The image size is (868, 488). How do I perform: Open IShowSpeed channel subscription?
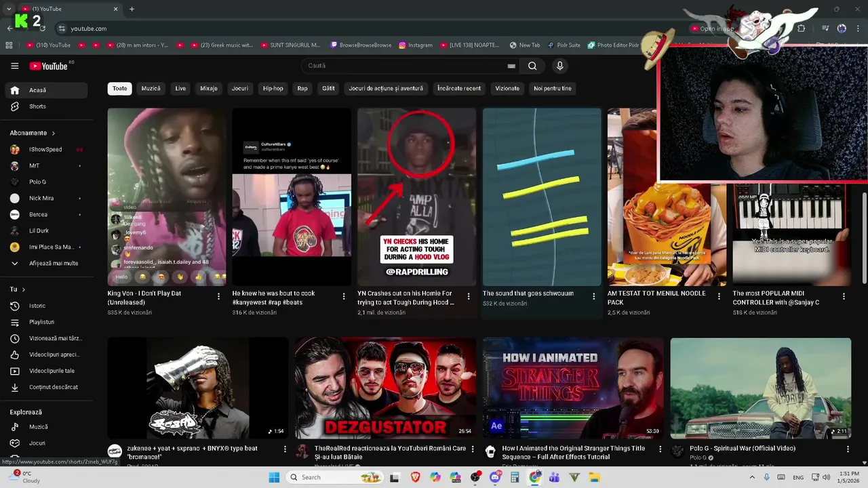pos(46,149)
